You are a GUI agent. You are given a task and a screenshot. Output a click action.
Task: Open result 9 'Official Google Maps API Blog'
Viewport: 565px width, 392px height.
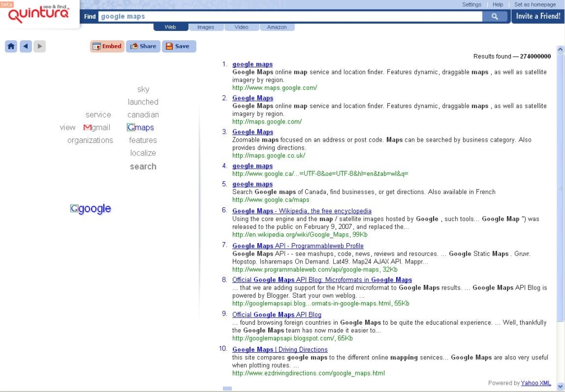click(x=277, y=315)
